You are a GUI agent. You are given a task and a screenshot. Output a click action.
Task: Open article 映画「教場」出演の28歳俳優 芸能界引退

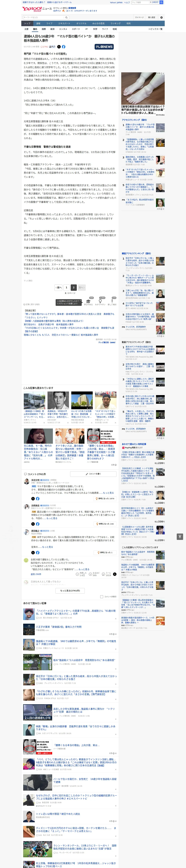click(x=76, y=728)
